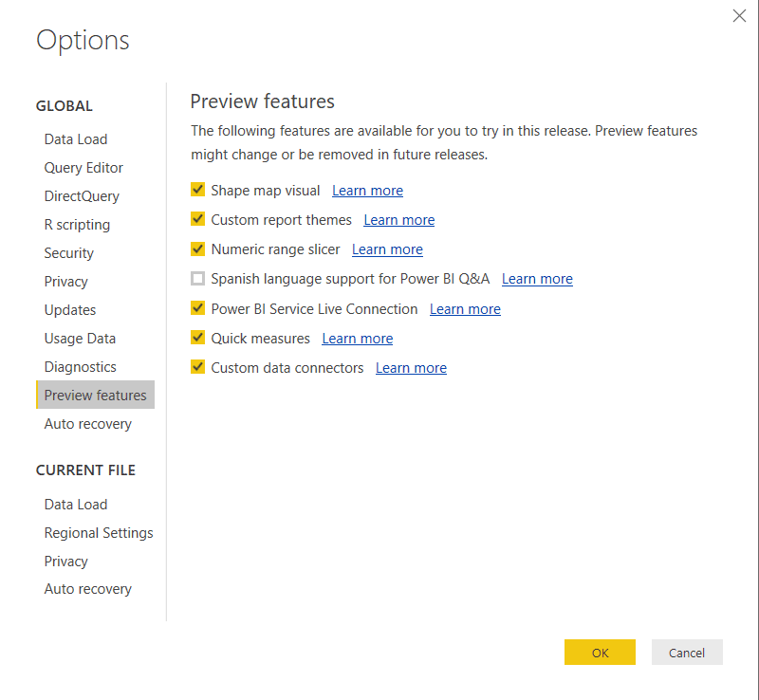Switch to the Updates options

click(x=69, y=310)
